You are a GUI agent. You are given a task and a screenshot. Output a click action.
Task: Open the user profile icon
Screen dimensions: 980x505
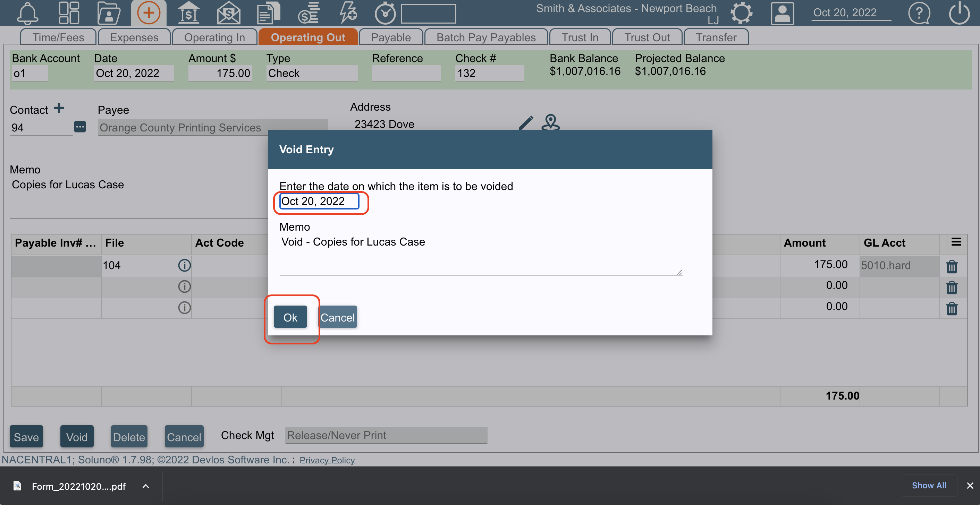tap(782, 13)
